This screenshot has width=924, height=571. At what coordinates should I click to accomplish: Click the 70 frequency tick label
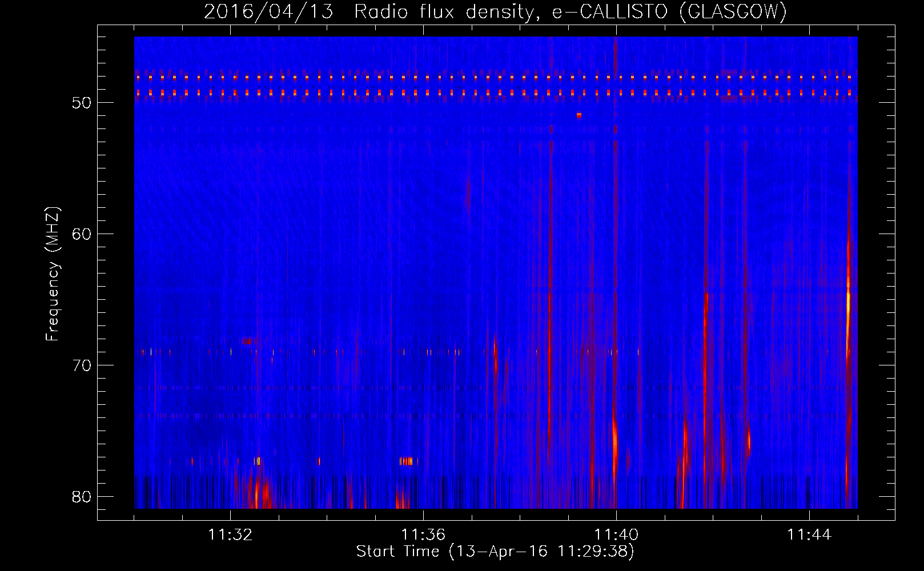click(82, 365)
